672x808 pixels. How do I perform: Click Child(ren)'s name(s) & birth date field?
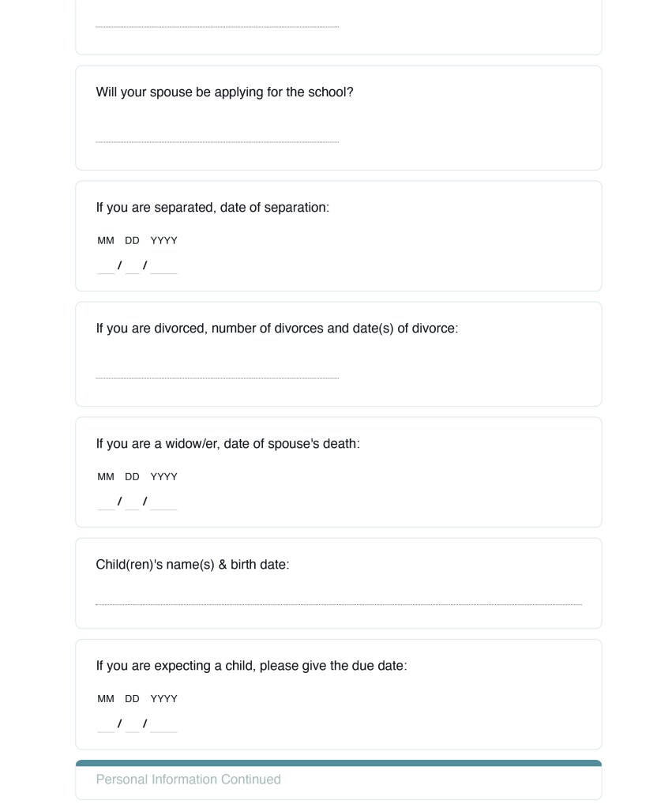338,596
